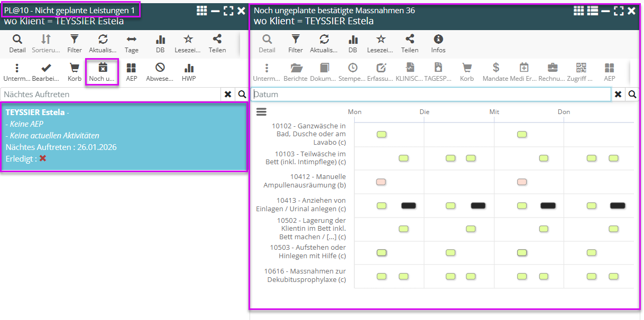Switch left panel to grid view
Image resolution: width=644 pixels, height=320 pixels.
click(202, 11)
